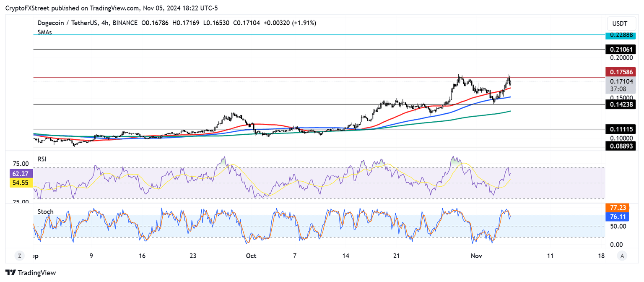Image resolution: width=644 pixels, height=282 pixels.
Task: Toggle the A auto-scale button
Action: (622, 256)
